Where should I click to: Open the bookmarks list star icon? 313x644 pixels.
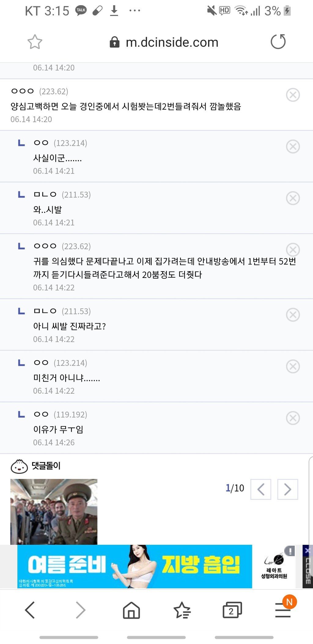182,610
